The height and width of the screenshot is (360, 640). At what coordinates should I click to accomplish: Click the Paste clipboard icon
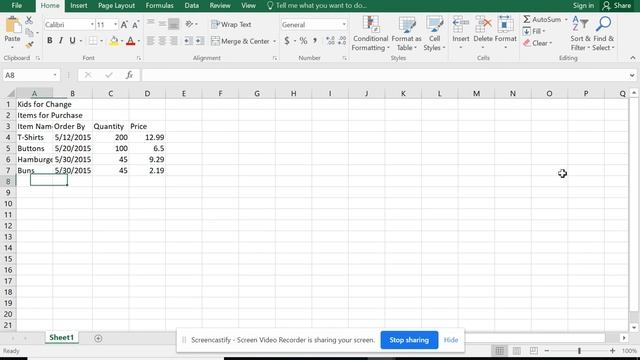pos(13,25)
